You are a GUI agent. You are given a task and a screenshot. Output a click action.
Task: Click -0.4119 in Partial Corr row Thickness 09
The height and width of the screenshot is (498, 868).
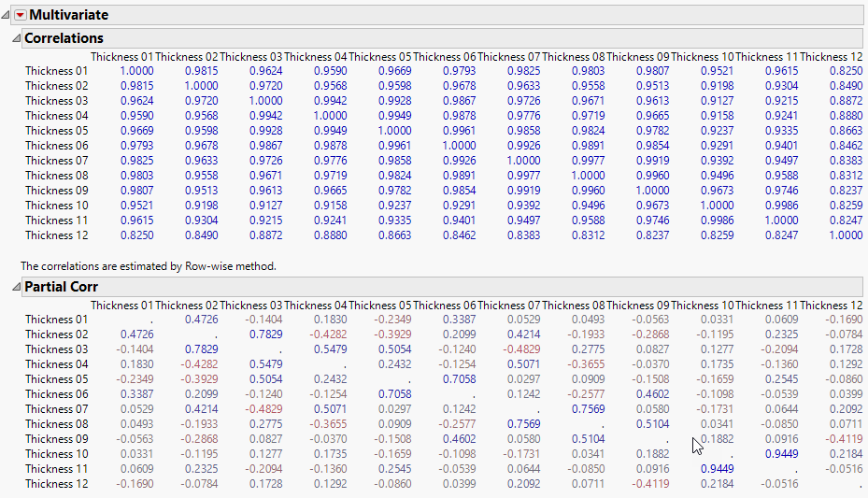(844, 439)
